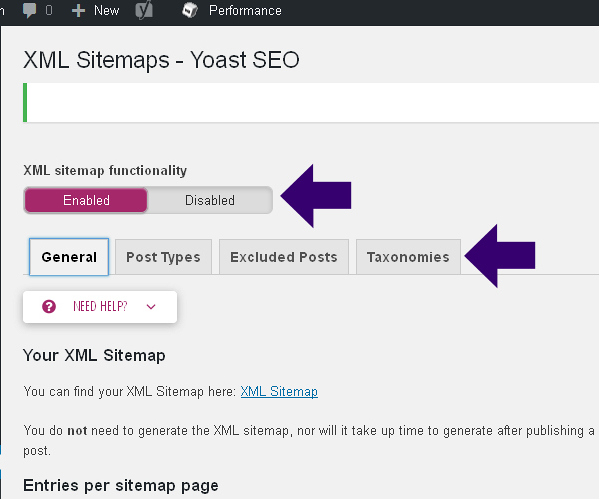Set XML sitemap functionality to Disabled
600x500 pixels.
coord(209,200)
